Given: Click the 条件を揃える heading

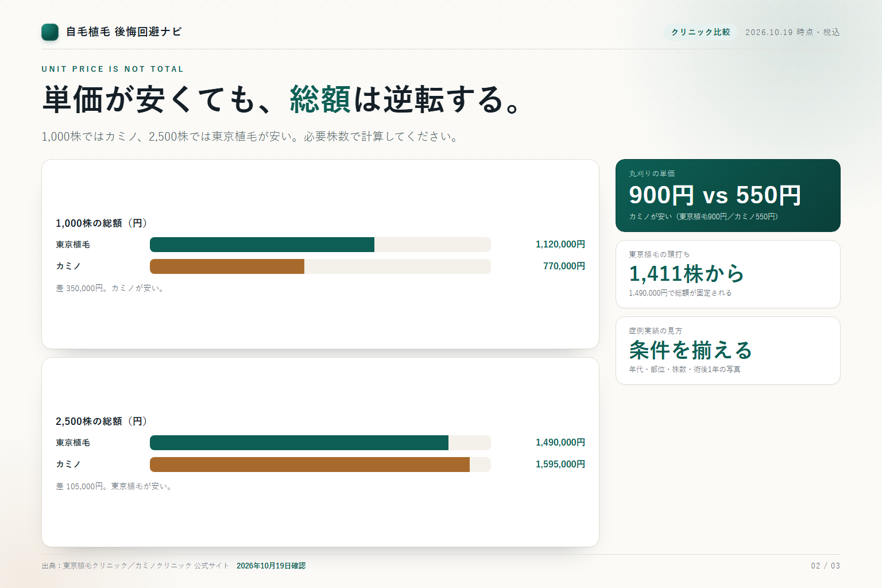Looking at the screenshot, I should [x=690, y=350].
